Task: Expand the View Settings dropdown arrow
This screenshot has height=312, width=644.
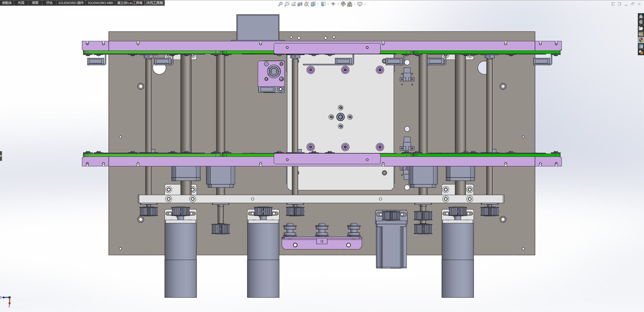Action: tap(365, 4)
